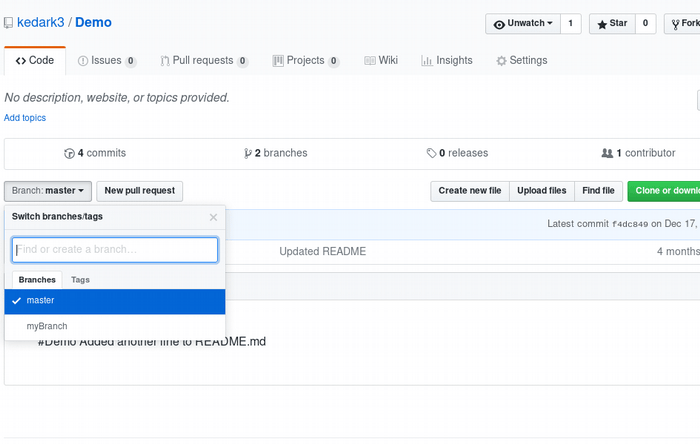Image resolution: width=700 pixels, height=444 pixels.
Task: Open the Wiki tab
Action: (381, 60)
